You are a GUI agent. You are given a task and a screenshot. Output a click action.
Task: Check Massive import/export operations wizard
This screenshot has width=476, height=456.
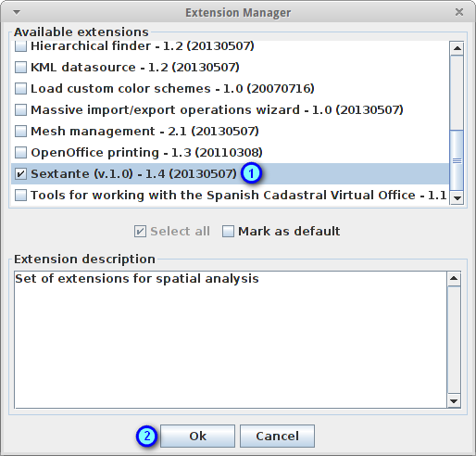20,109
